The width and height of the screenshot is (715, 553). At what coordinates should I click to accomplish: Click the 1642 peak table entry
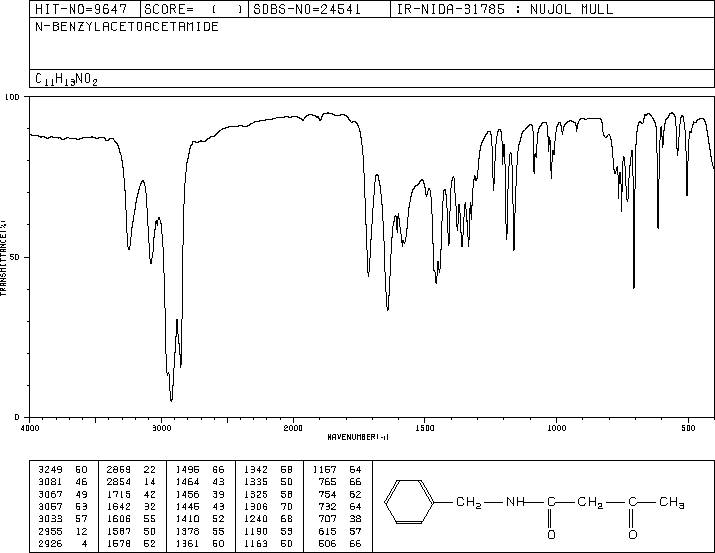[x=119, y=506]
